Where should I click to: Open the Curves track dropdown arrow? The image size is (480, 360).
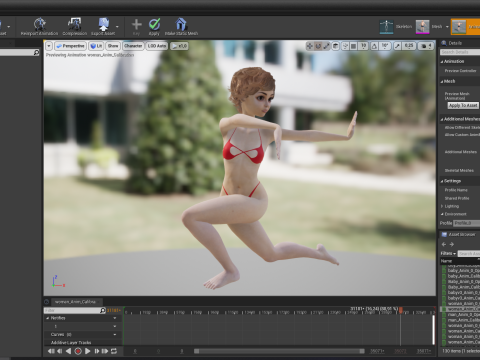115,334
